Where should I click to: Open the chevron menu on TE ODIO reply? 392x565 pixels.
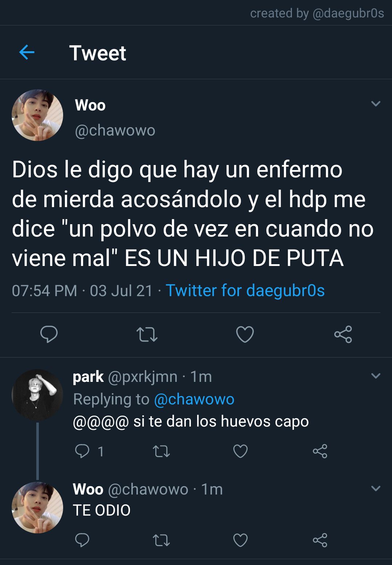click(x=376, y=488)
